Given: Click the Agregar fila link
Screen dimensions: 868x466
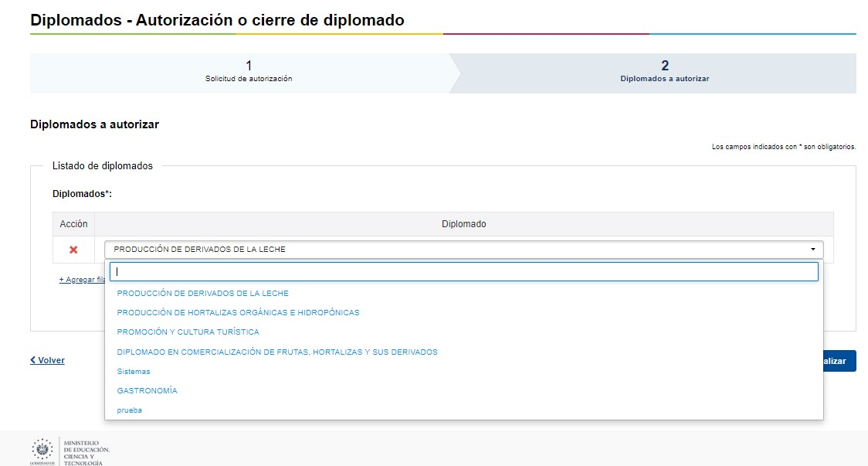Looking at the screenshot, I should pyautogui.click(x=82, y=280).
